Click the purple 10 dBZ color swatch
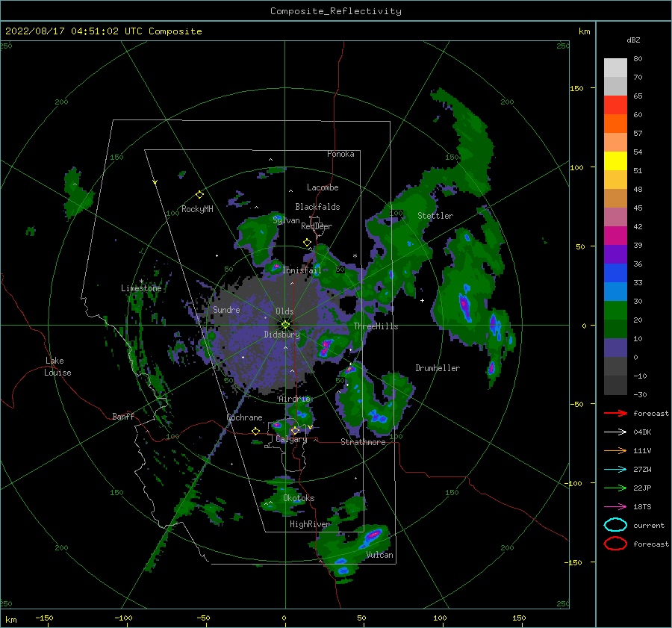Viewport: 672px width, 628px height. pyautogui.click(x=615, y=347)
